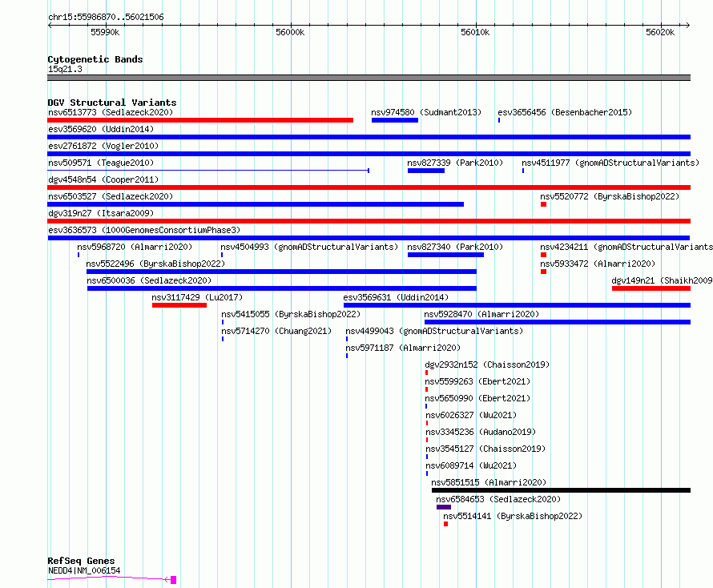Click the 55990k ruler position
713x588 pixels.
click(105, 32)
